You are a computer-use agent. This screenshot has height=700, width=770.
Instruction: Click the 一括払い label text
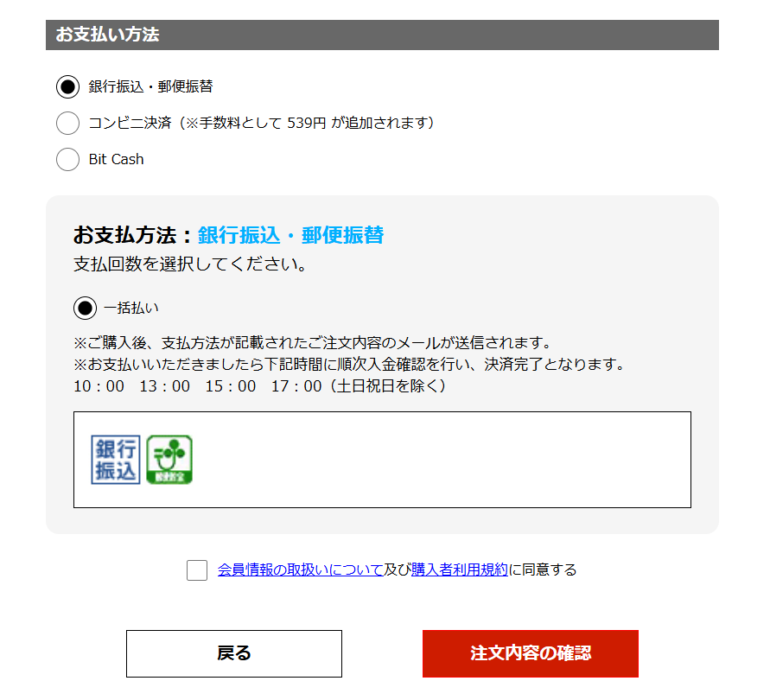pyautogui.click(x=131, y=308)
